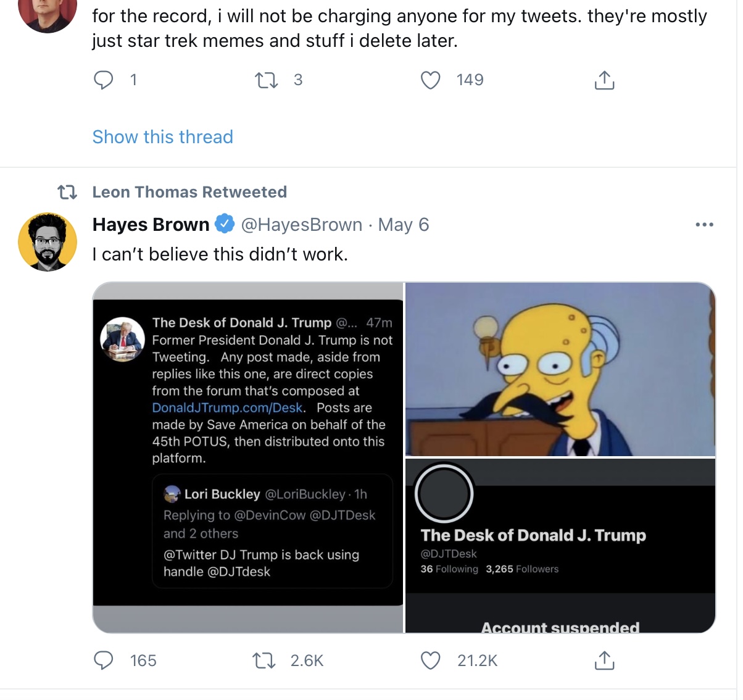Open the Desk of Donald J. Trump screenshot image
743x700 pixels.
click(247, 457)
